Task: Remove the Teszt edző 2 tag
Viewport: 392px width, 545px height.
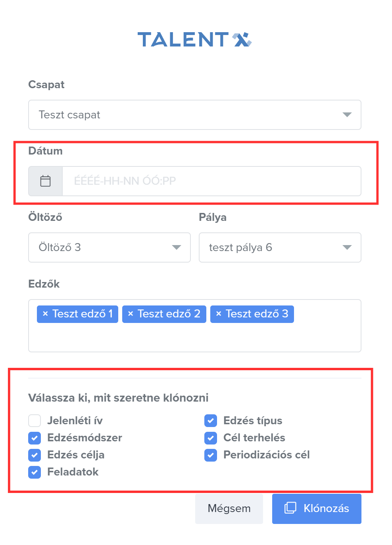Action: [x=131, y=314]
